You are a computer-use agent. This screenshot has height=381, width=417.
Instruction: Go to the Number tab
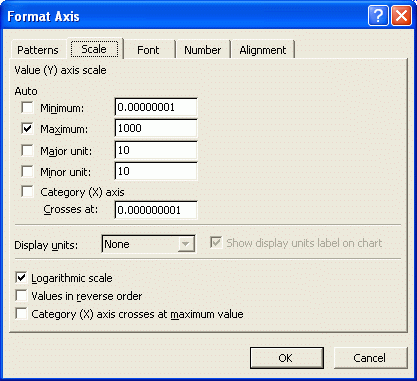[202, 50]
